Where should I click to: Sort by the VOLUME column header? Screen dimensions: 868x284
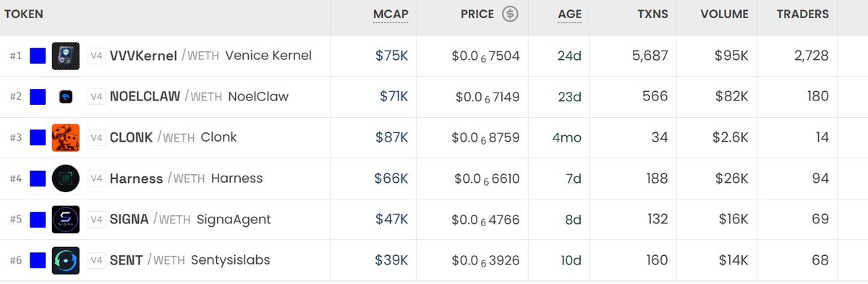(x=725, y=14)
